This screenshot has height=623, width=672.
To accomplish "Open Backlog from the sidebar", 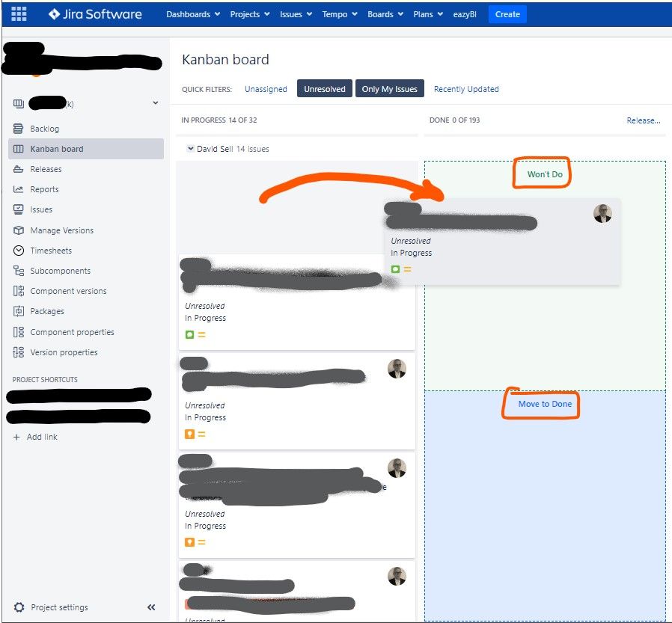I will coord(45,129).
